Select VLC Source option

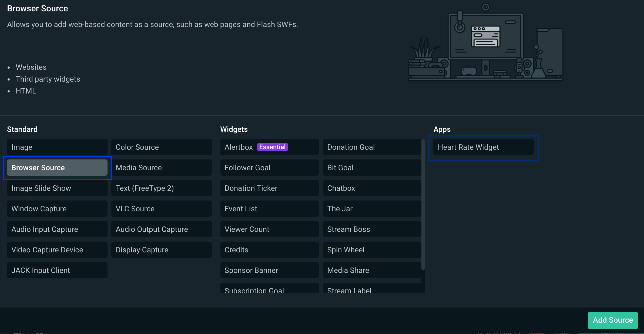[x=161, y=209]
